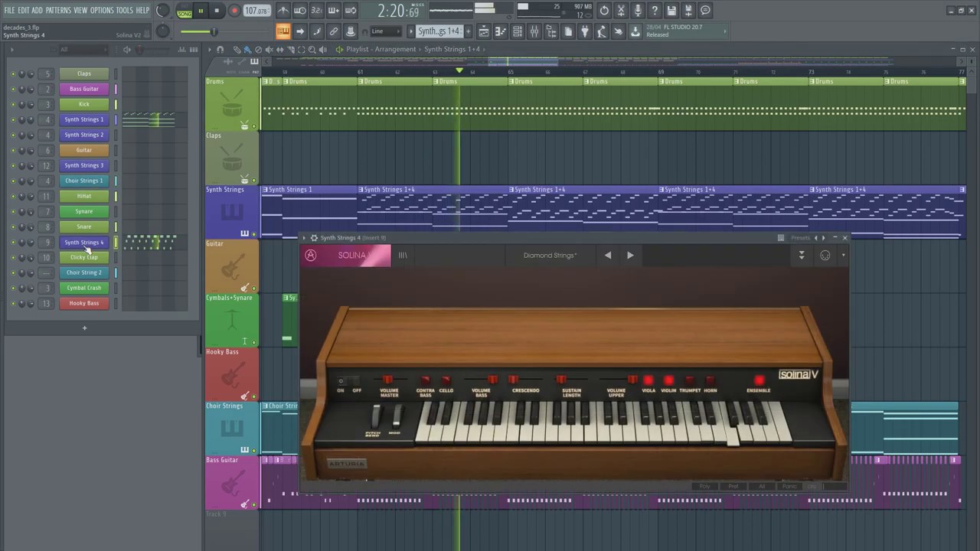Click the save project floppy icon
The width and height of the screenshot is (980, 551).
(671, 11)
